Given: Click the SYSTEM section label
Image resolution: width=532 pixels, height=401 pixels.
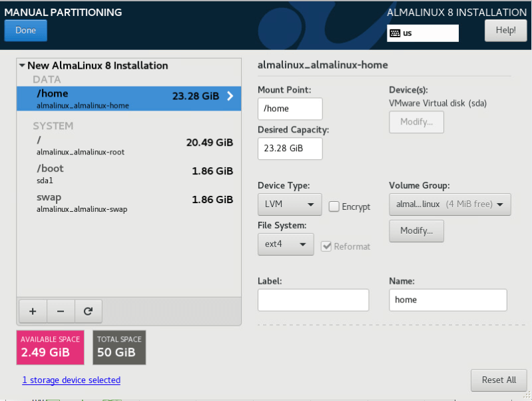Looking at the screenshot, I should pyautogui.click(x=53, y=126).
